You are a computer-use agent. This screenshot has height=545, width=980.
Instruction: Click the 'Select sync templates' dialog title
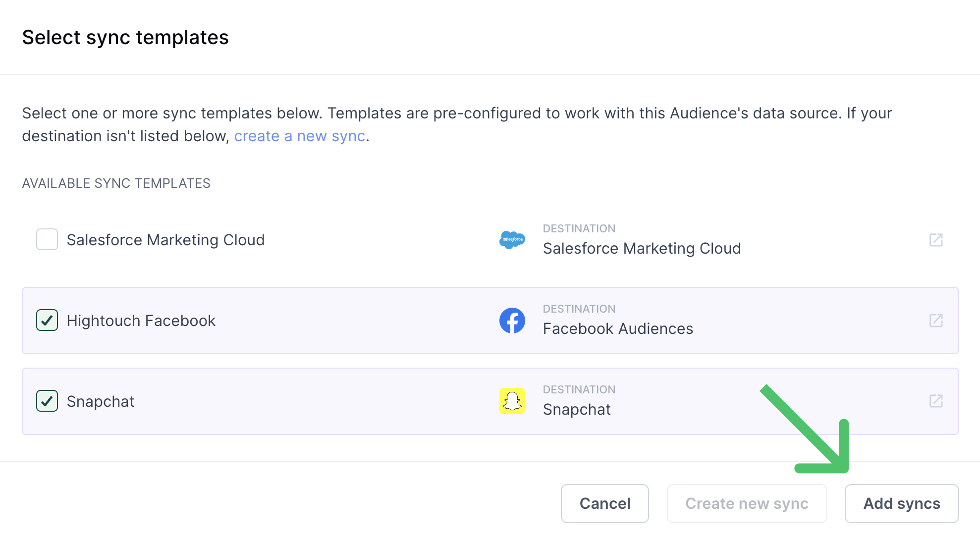pyautogui.click(x=125, y=38)
